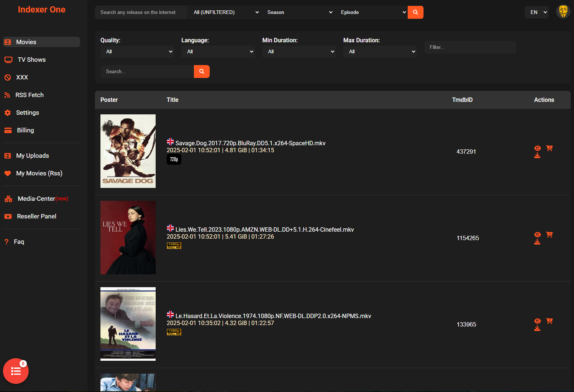Click TmdbID value 1154265

pyautogui.click(x=468, y=238)
